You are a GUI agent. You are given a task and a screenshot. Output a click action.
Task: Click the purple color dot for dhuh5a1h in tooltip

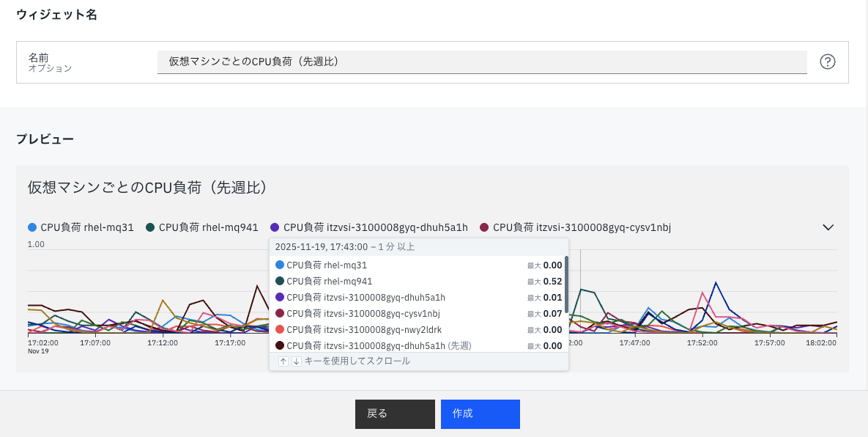pyautogui.click(x=280, y=298)
